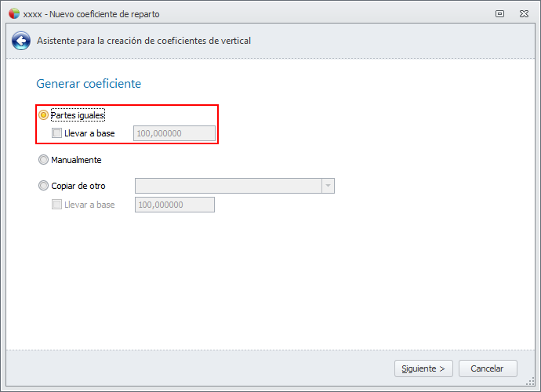Viewport: 541px width, 392px height.
Task: Close the wizard with the X icon
Action: click(x=523, y=13)
